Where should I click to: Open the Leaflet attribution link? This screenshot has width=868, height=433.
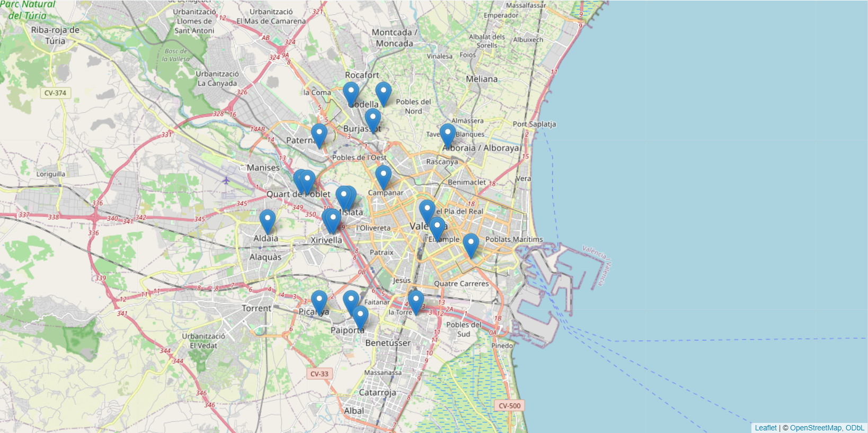pos(765,428)
